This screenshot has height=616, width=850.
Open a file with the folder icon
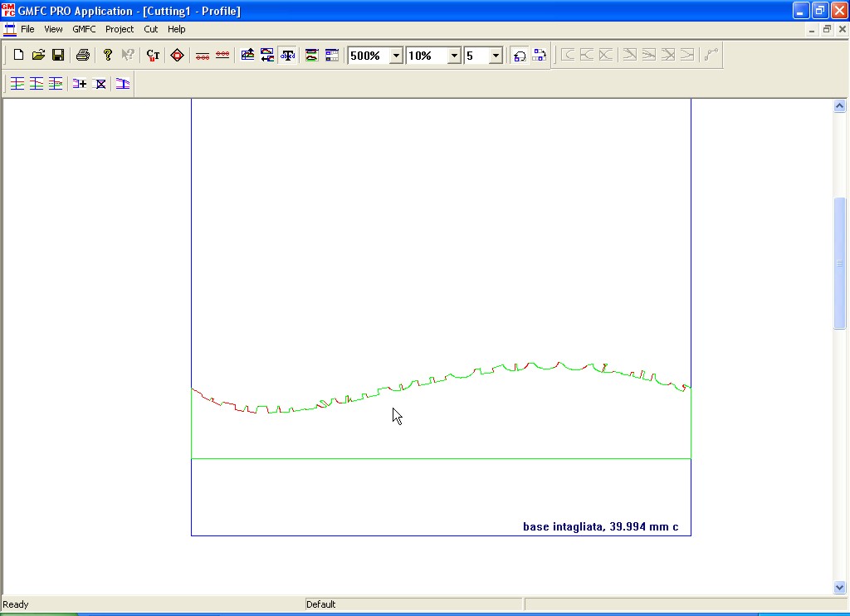click(38, 56)
